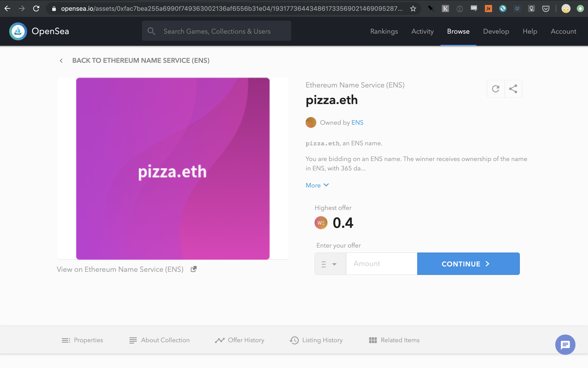Open the Offer History section
The image size is (588, 368).
click(240, 340)
